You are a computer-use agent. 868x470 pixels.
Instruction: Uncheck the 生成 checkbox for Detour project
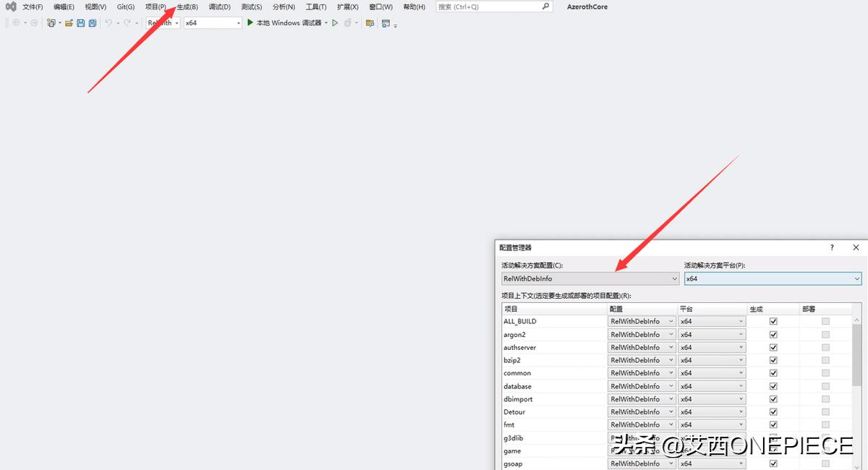click(x=773, y=411)
